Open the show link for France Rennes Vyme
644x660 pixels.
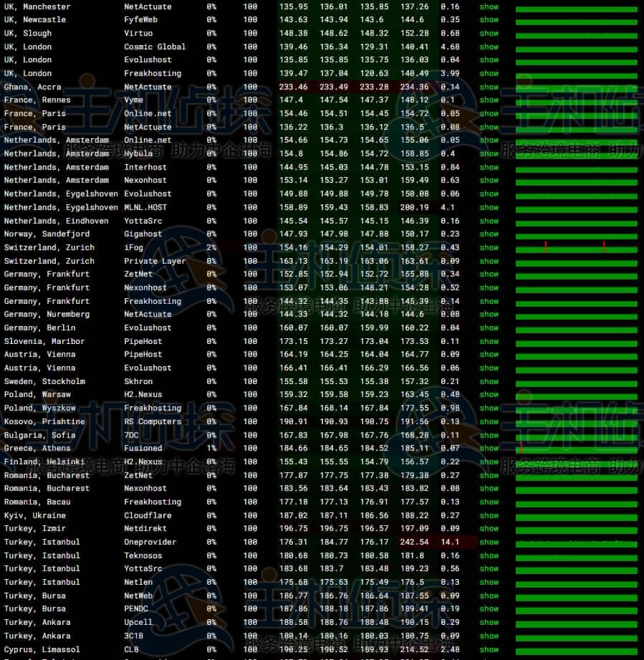pyautogui.click(x=489, y=100)
